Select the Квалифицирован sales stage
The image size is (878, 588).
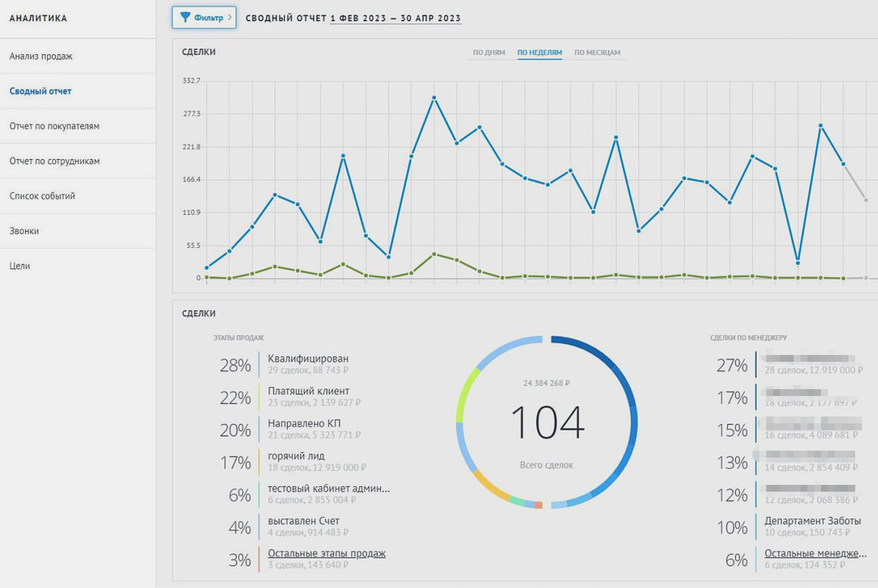(308, 358)
